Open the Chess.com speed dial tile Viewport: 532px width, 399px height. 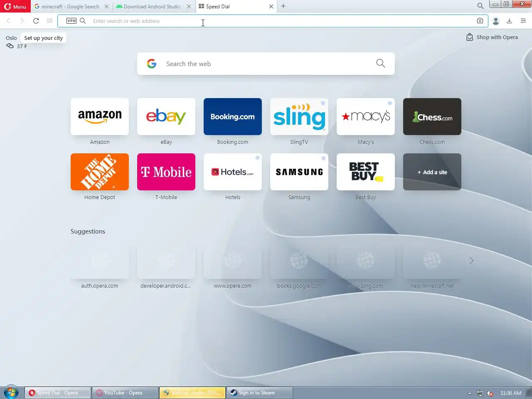click(x=432, y=116)
